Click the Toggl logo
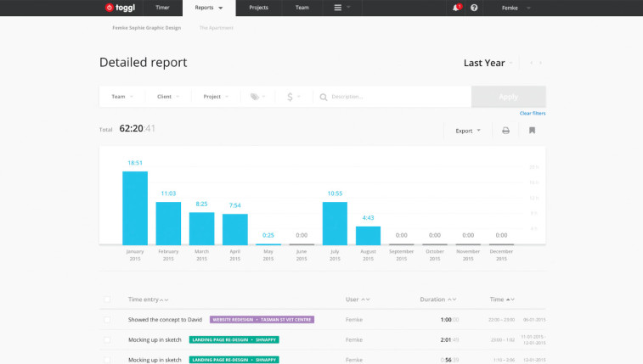This screenshot has width=643, height=364. [x=119, y=8]
